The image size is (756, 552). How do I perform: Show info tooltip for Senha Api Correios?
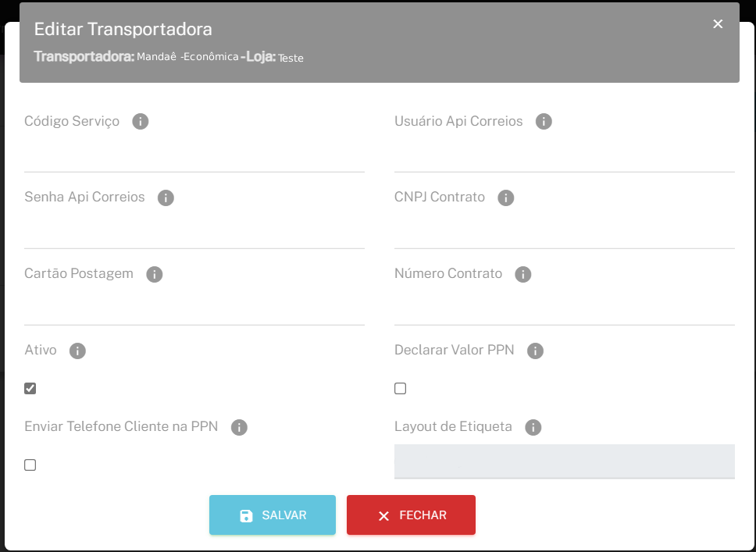[x=166, y=198]
